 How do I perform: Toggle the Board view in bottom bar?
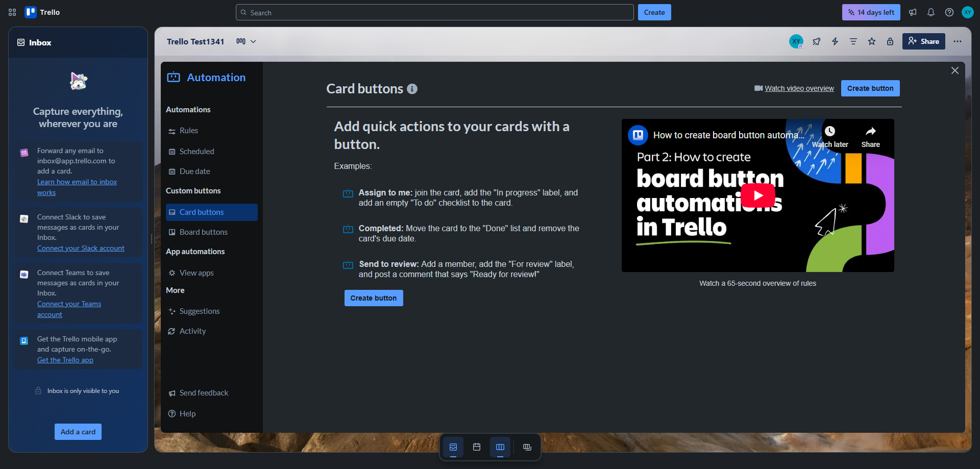500,447
